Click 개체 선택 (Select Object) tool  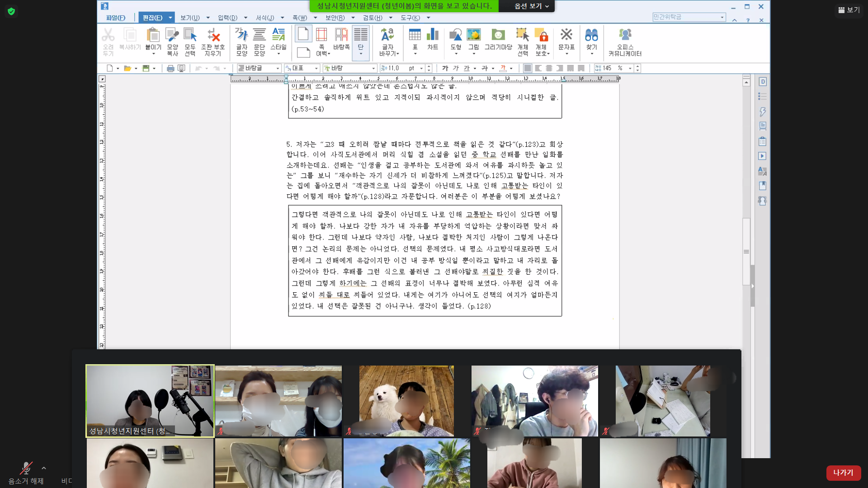click(523, 42)
